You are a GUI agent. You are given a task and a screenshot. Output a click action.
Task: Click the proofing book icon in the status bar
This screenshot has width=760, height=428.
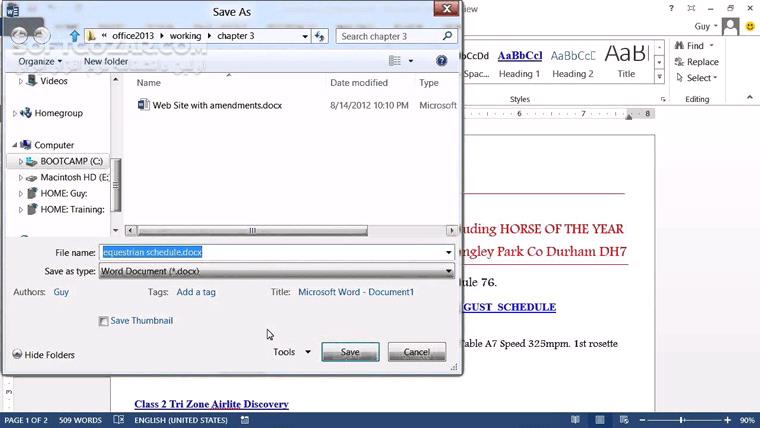tap(119, 420)
